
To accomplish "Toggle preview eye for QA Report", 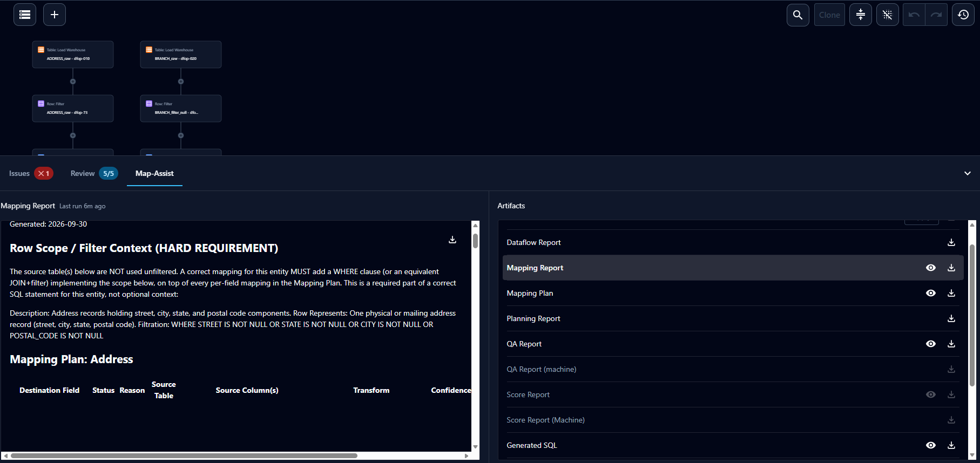I will coord(931,344).
